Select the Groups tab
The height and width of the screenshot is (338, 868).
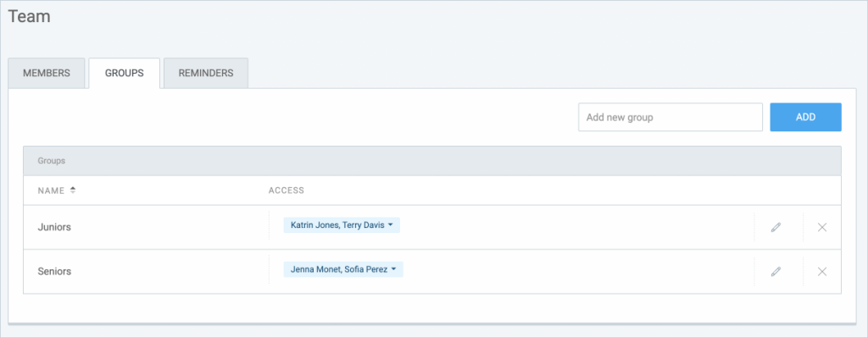click(125, 73)
